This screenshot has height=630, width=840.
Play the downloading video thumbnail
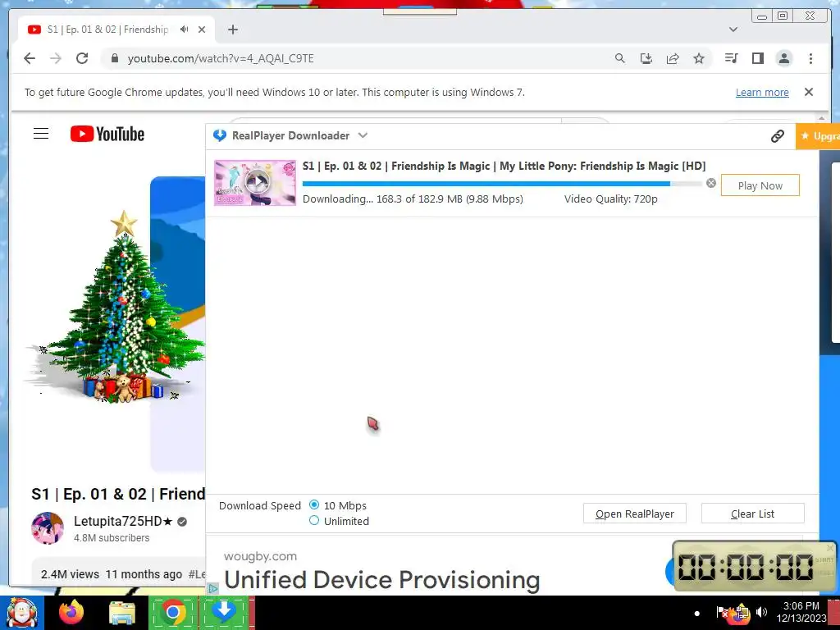[x=255, y=183]
